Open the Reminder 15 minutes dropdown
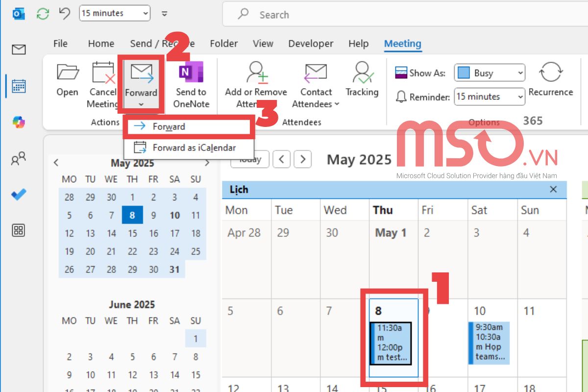 click(490, 97)
